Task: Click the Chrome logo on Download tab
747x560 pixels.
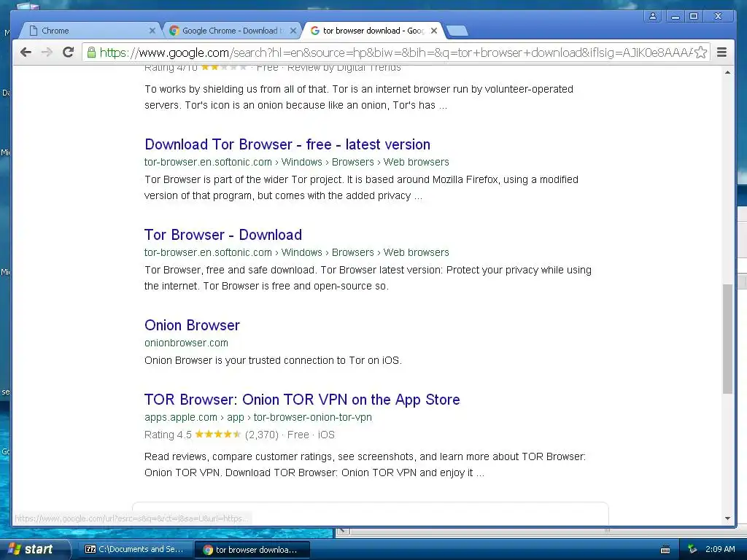Action: pos(174,31)
